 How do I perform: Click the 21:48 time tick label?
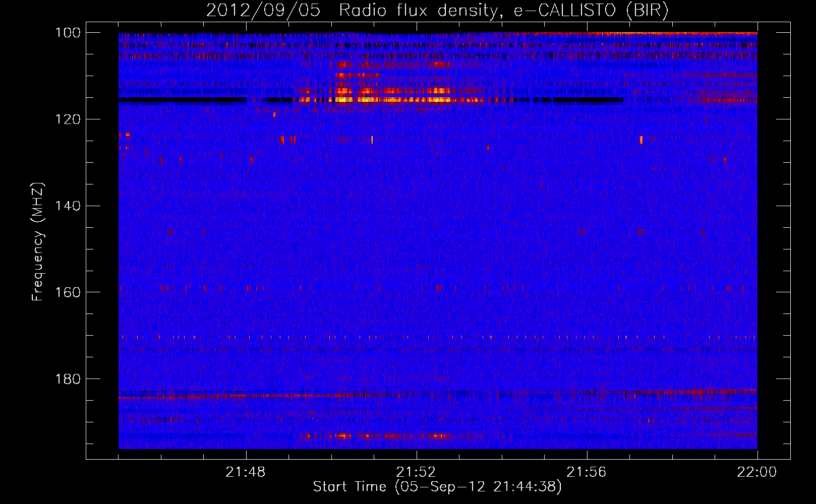[x=246, y=472]
